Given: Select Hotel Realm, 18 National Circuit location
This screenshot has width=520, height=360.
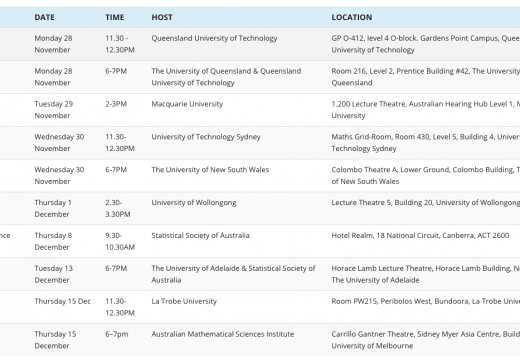Looking at the screenshot, I should point(420,236).
